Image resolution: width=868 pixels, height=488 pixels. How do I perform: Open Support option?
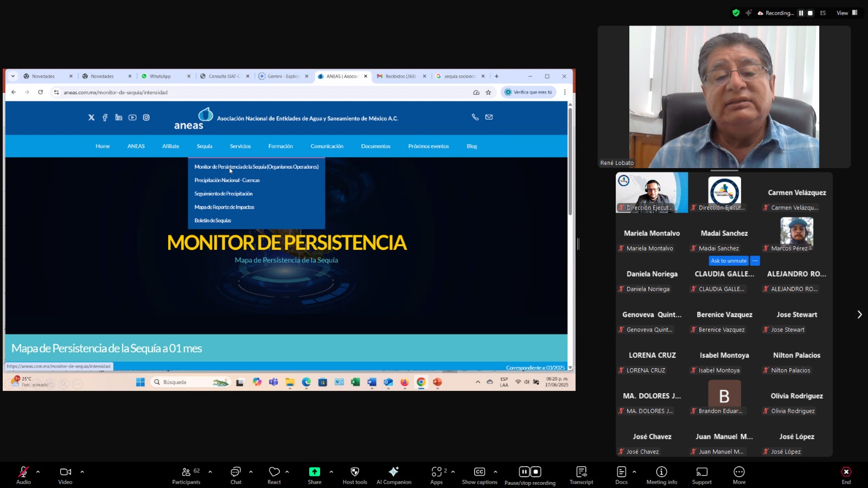point(702,475)
